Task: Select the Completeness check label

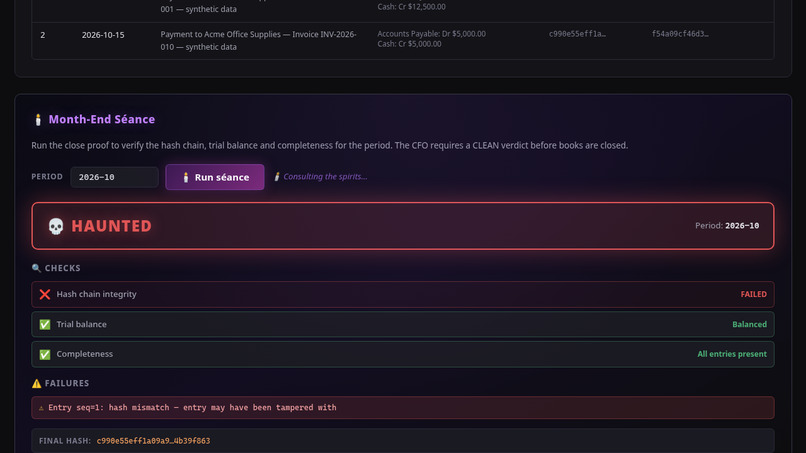Action: [85, 354]
